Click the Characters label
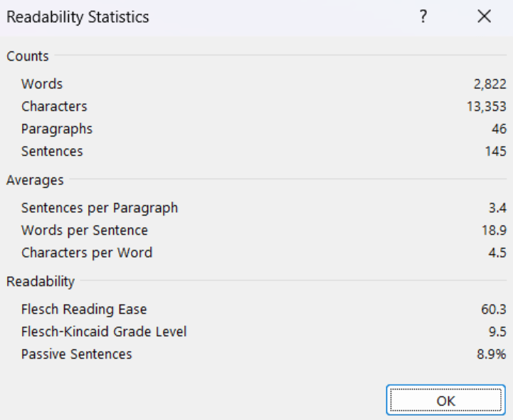Viewport: 513px width, 420px height. pyautogui.click(x=54, y=106)
